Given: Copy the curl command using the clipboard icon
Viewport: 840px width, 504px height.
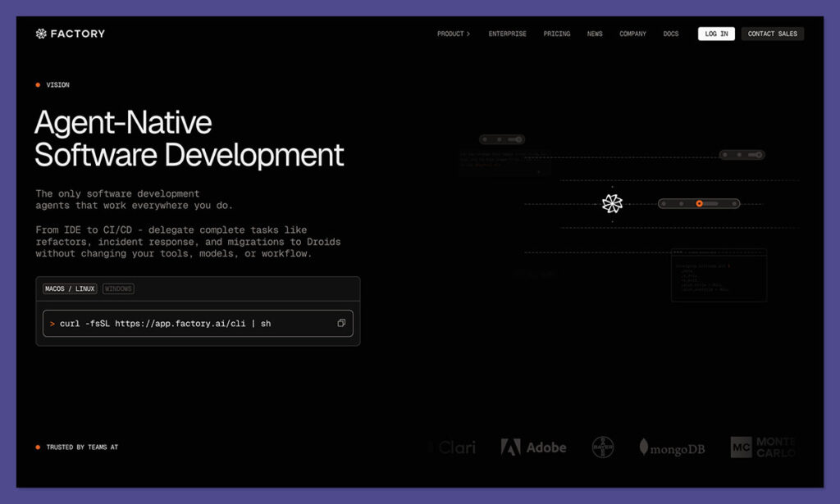Looking at the screenshot, I should (x=341, y=323).
